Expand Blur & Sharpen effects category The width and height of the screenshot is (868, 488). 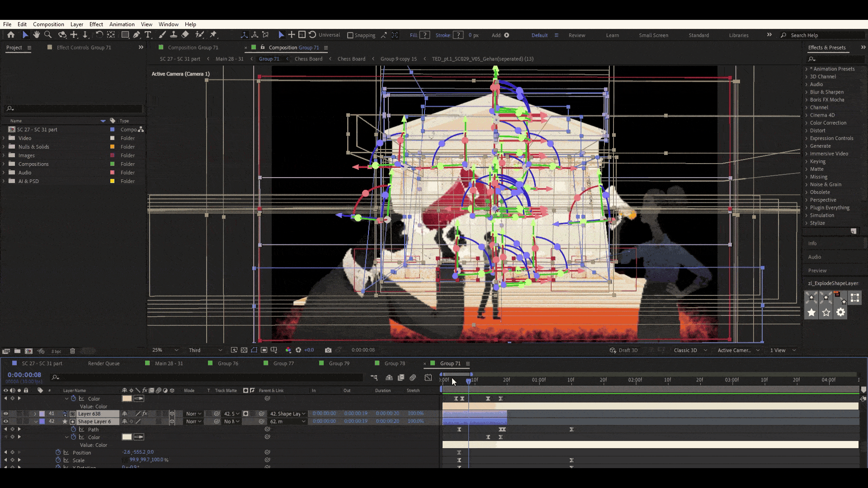(x=806, y=92)
